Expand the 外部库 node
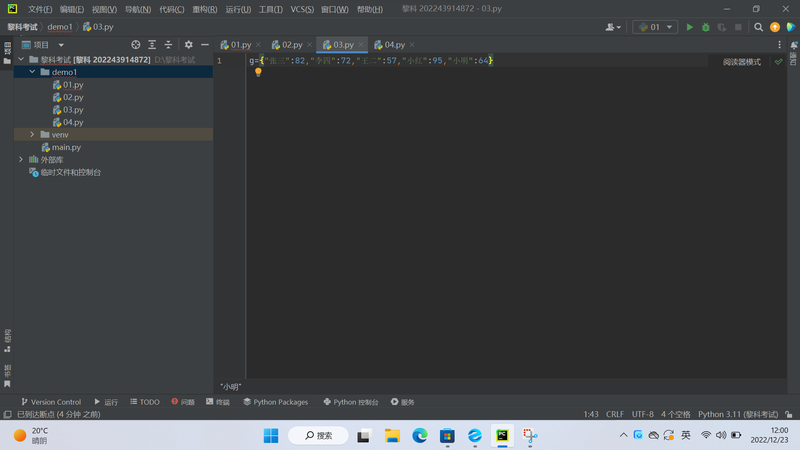Screen dimensions: 800x450 pyautogui.click(x=21, y=160)
